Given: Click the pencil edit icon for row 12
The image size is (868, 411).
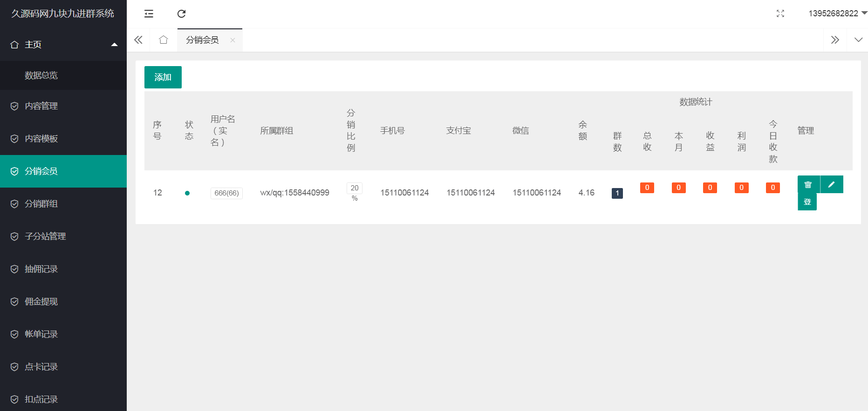Looking at the screenshot, I should tap(832, 185).
